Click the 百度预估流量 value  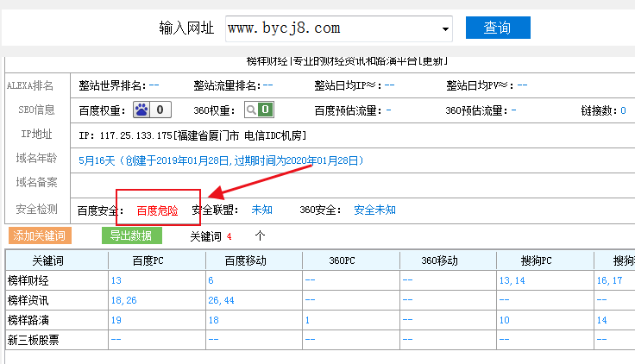[x=388, y=110]
